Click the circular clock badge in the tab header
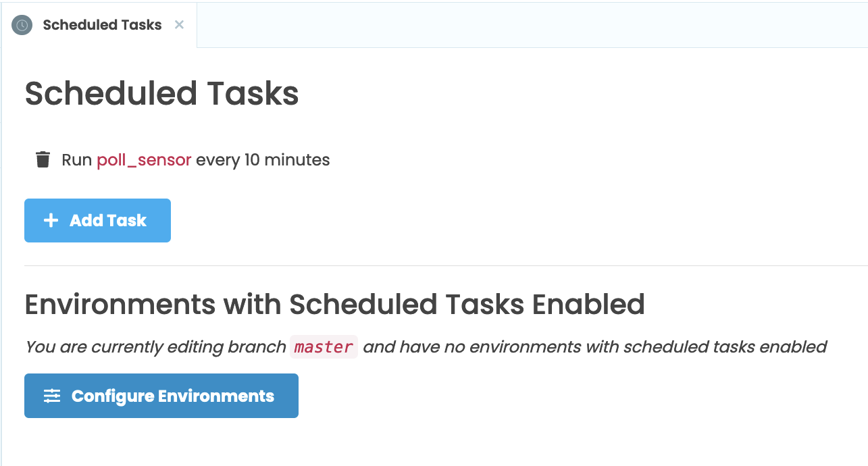The width and height of the screenshot is (868, 466). [x=21, y=25]
